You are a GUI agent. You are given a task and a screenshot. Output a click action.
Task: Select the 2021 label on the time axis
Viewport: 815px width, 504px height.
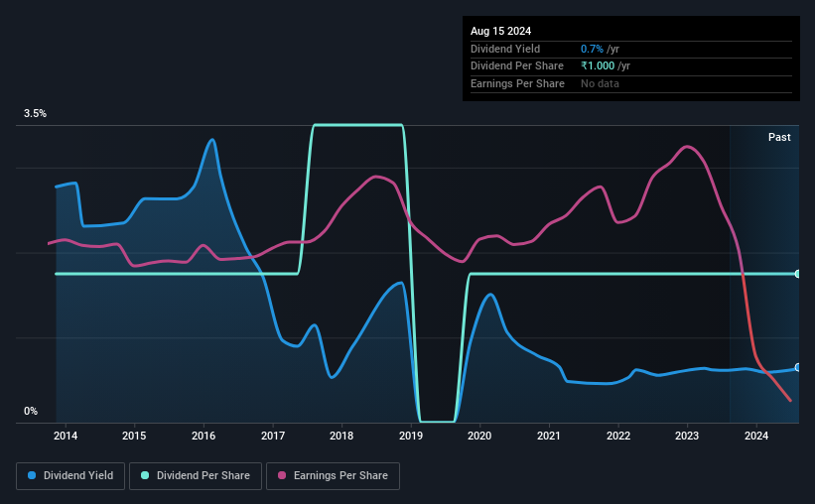point(548,436)
